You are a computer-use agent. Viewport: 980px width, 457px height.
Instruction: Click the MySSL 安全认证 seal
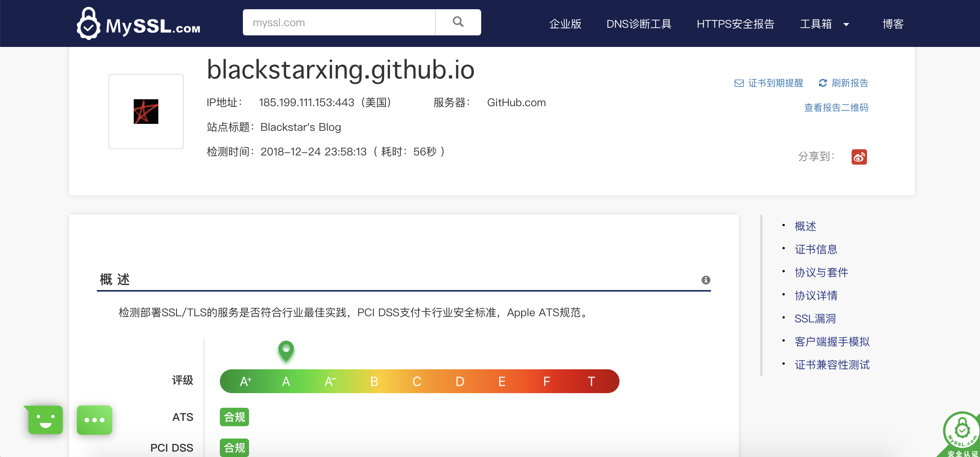961,435
